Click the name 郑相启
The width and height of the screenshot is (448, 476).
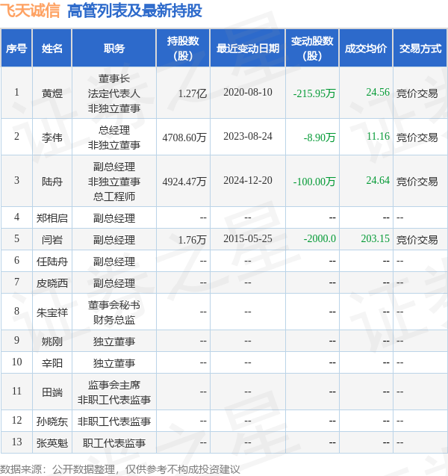[52, 218]
